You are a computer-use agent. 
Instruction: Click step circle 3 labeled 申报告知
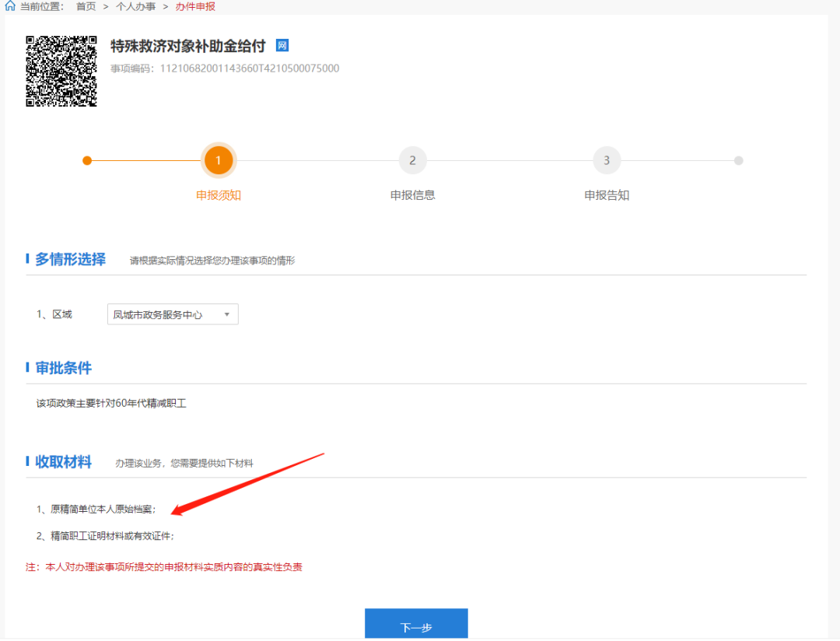[x=607, y=160]
